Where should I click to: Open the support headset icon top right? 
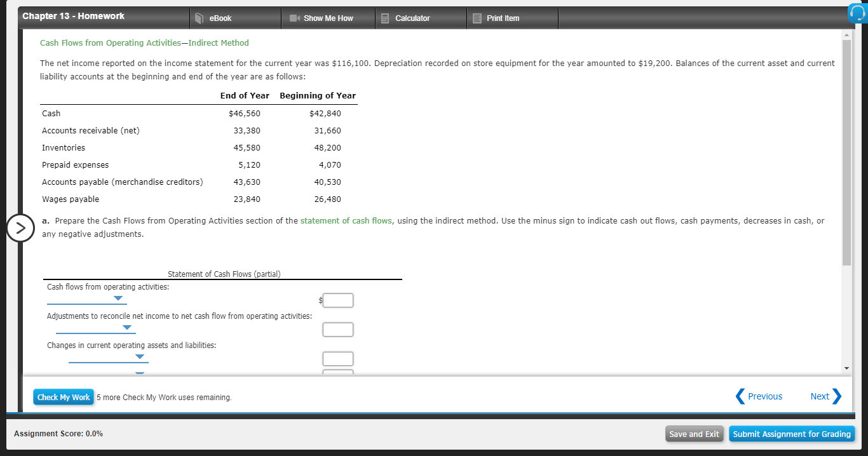(x=858, y=13)
